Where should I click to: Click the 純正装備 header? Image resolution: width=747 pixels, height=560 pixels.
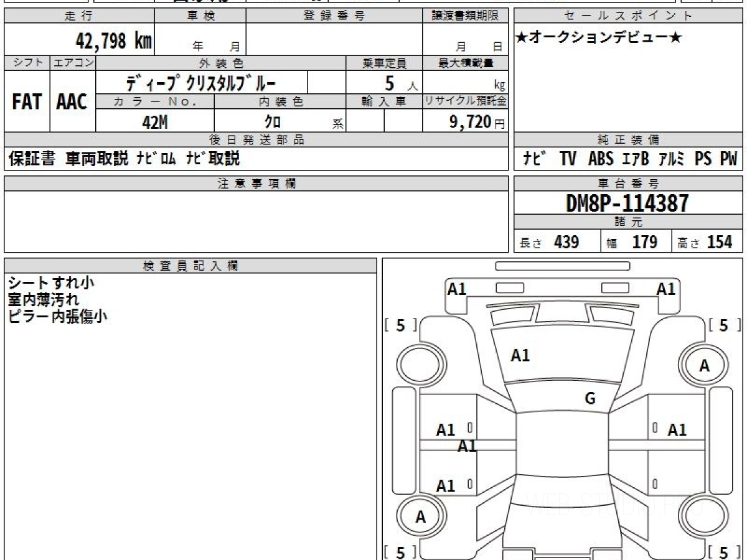pos(628,140)
